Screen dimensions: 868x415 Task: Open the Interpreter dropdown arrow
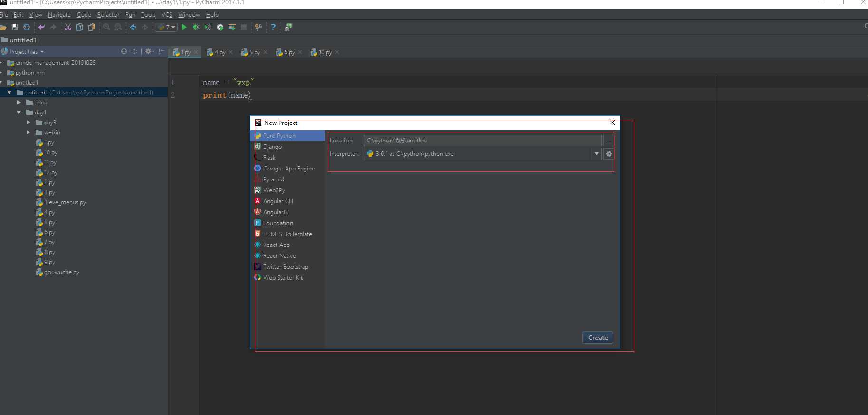pyautogui.click(x=597, y=154)
